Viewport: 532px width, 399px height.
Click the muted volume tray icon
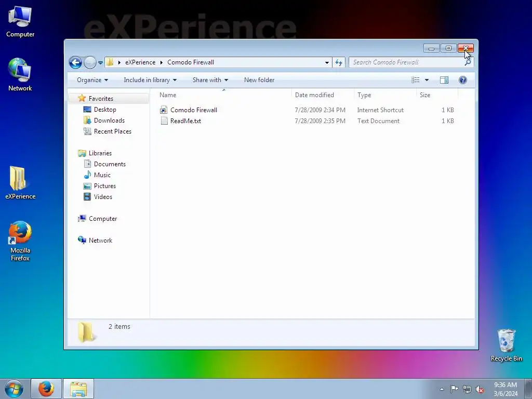pos(480,389)
